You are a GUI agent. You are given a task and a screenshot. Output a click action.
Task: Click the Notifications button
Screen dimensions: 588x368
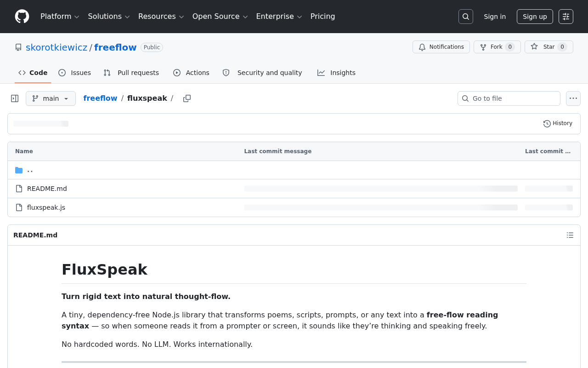click(x=441, y=47)
